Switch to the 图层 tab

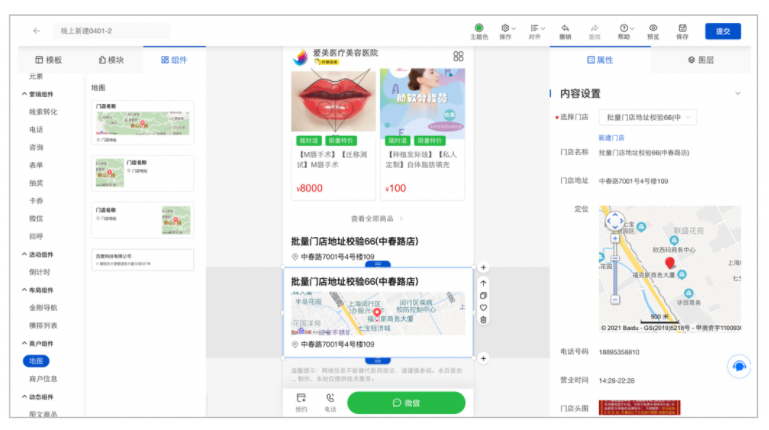(x=701, y=60)
